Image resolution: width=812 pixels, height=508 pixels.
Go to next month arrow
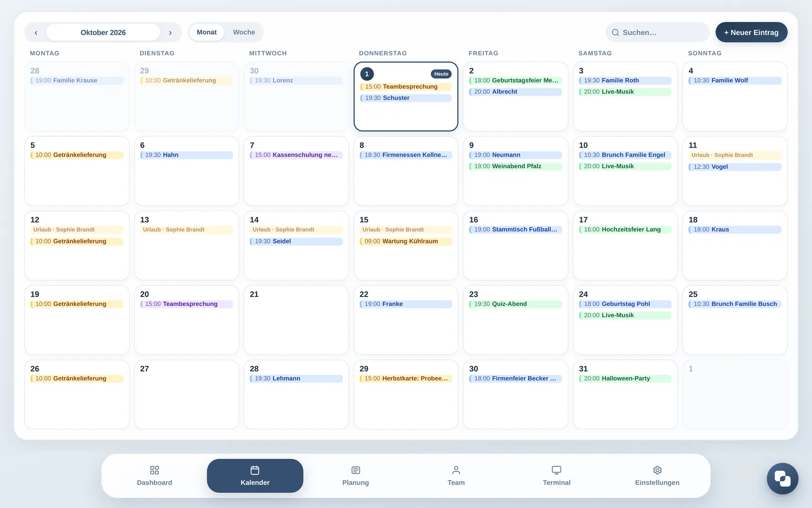pyautogui.click(x=170, y=33)
